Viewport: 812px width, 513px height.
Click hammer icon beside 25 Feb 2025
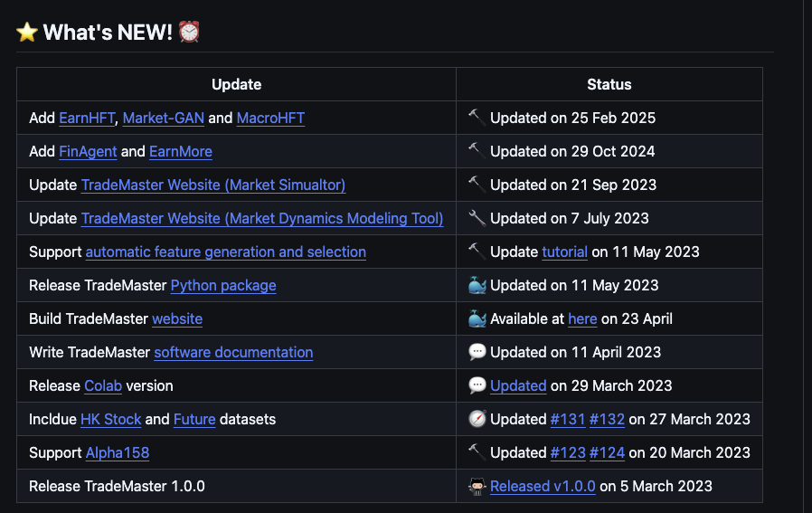[x=477, y=118]
